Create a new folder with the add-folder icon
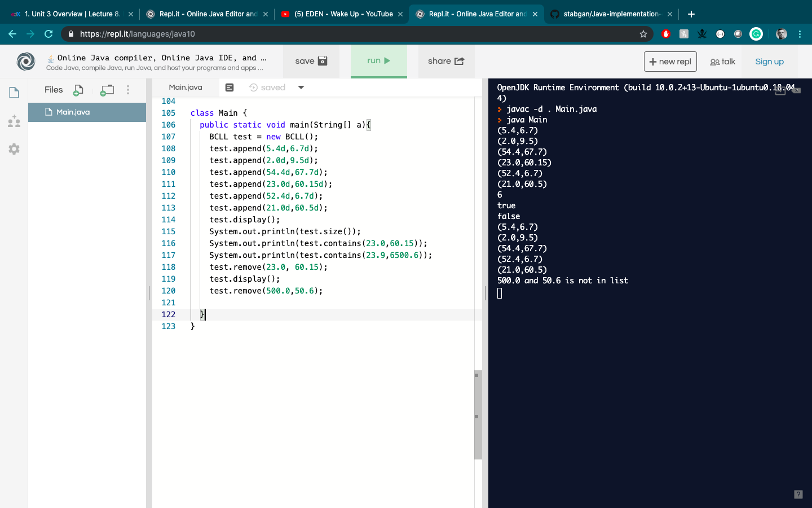Viewport: 812px width, 508px height. click(106, 90)
